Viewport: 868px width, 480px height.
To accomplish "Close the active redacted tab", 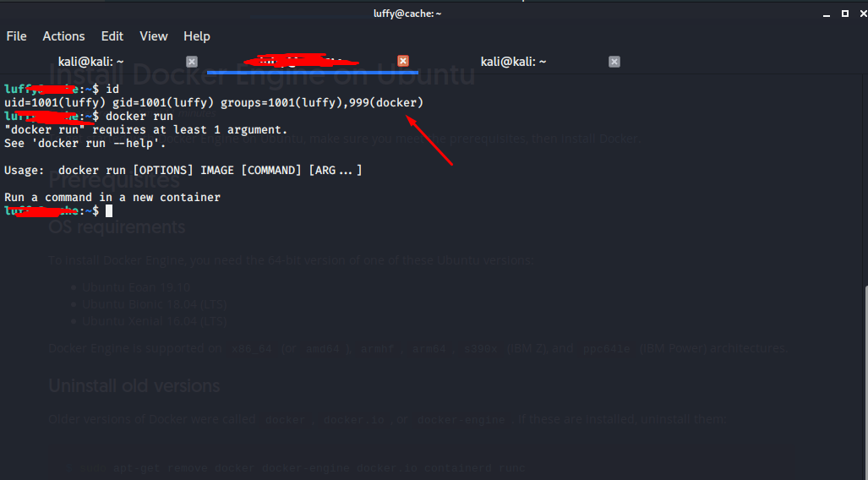I will (403, 61).
